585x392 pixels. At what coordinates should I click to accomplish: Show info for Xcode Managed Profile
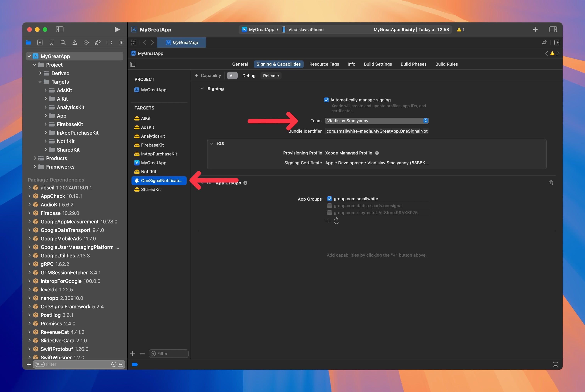(x=377, y=153)
